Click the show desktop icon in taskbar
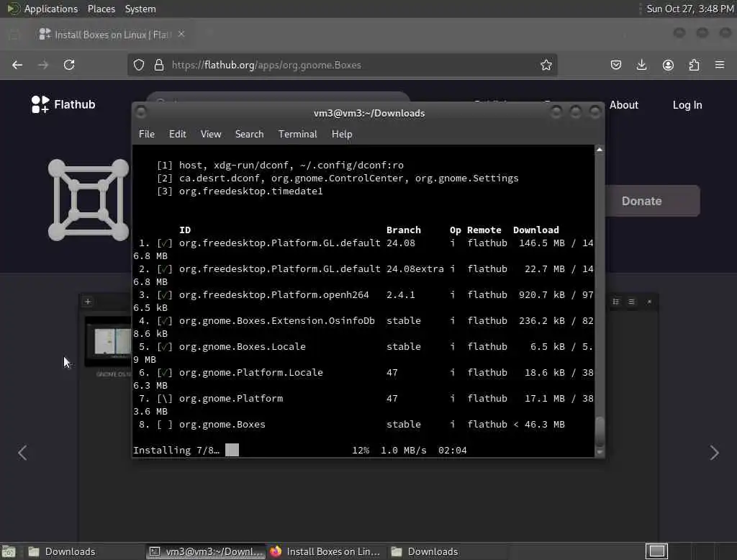Image resolution: width=737 pixels, height=560 pixels. [x=9, y=551]
